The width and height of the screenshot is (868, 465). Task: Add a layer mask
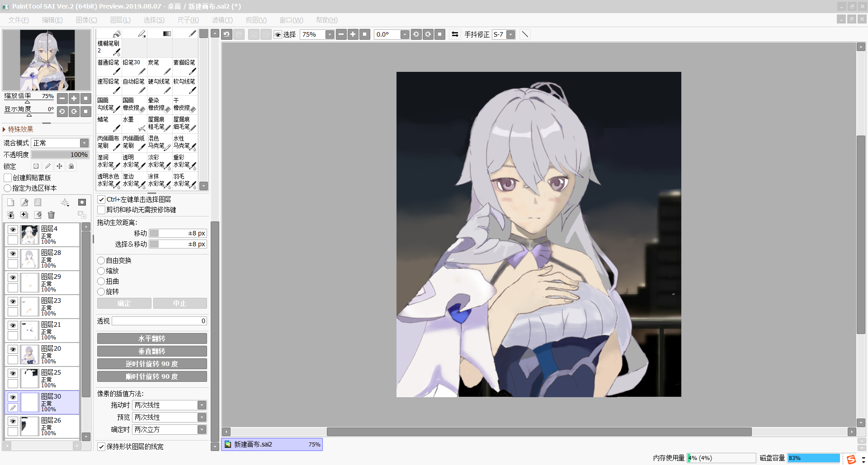(82, 202)
